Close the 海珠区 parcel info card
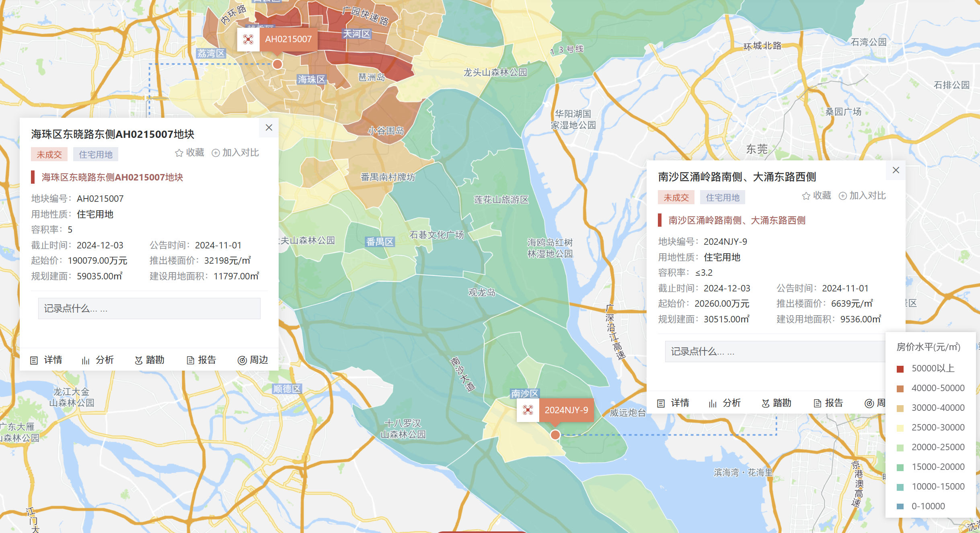This screenshot has width=980, height=533. click(269, 127)
